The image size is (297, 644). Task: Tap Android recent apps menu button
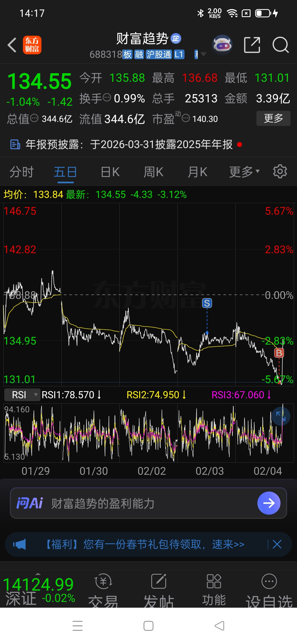pyautogui.click(x=78, y=626)
